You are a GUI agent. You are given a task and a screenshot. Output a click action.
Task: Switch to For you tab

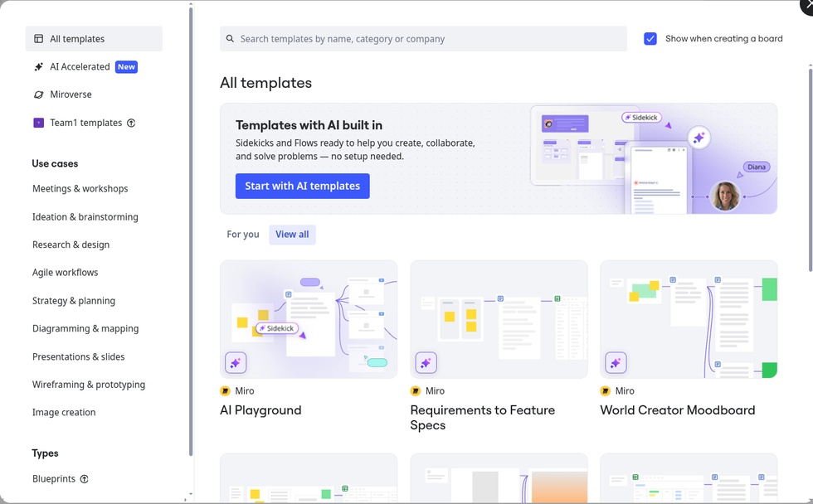(242, 235)
